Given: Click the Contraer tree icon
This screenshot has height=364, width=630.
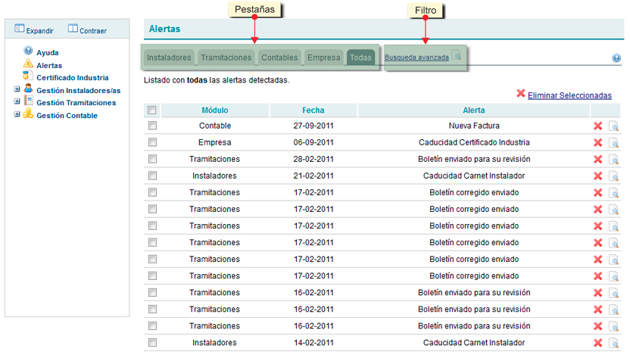Looking at the screenshot, I should (x=73, y=30).
